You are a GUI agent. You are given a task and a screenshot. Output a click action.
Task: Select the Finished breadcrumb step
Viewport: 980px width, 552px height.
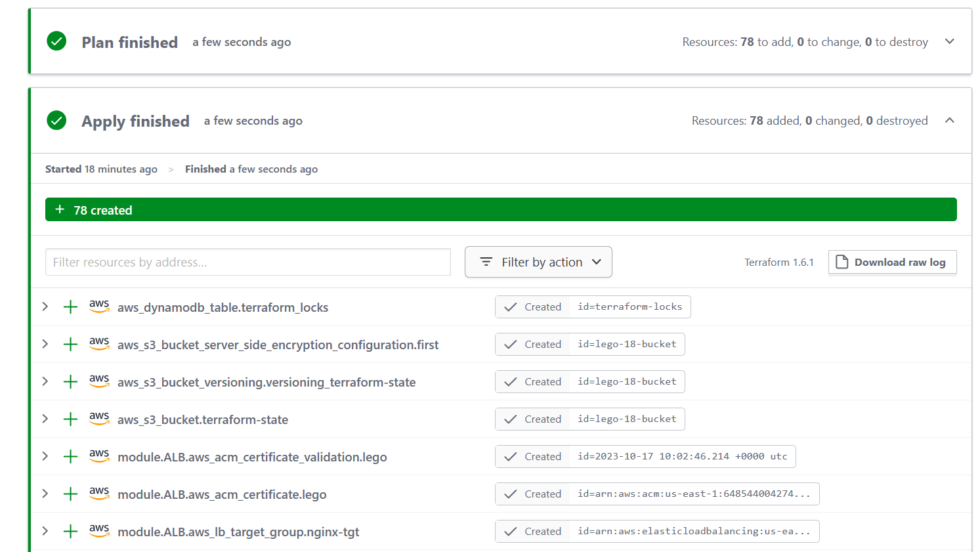pos(251,169)
